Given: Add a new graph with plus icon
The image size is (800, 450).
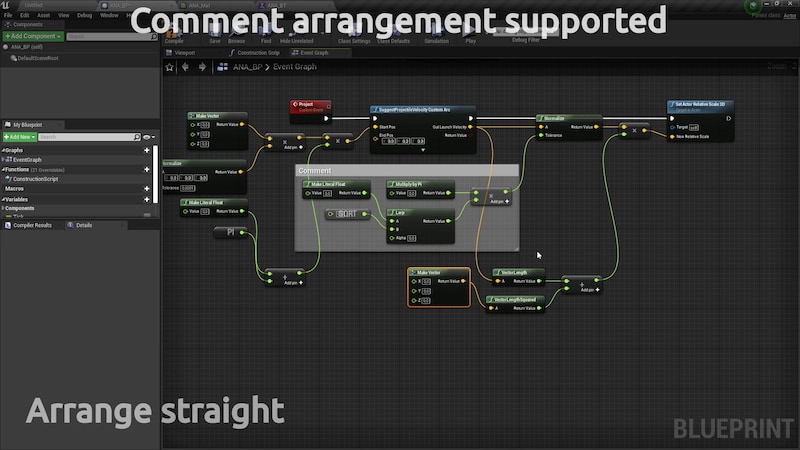Looking at the screenshot, I should pyautogui.click(x=147, y=151).
